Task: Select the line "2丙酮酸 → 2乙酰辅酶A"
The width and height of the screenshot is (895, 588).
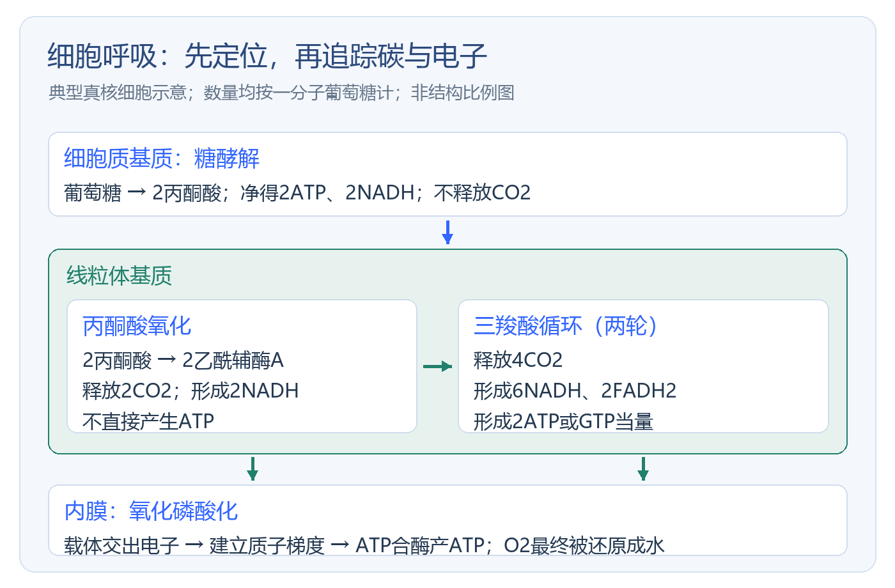Action: pos(183,360)
